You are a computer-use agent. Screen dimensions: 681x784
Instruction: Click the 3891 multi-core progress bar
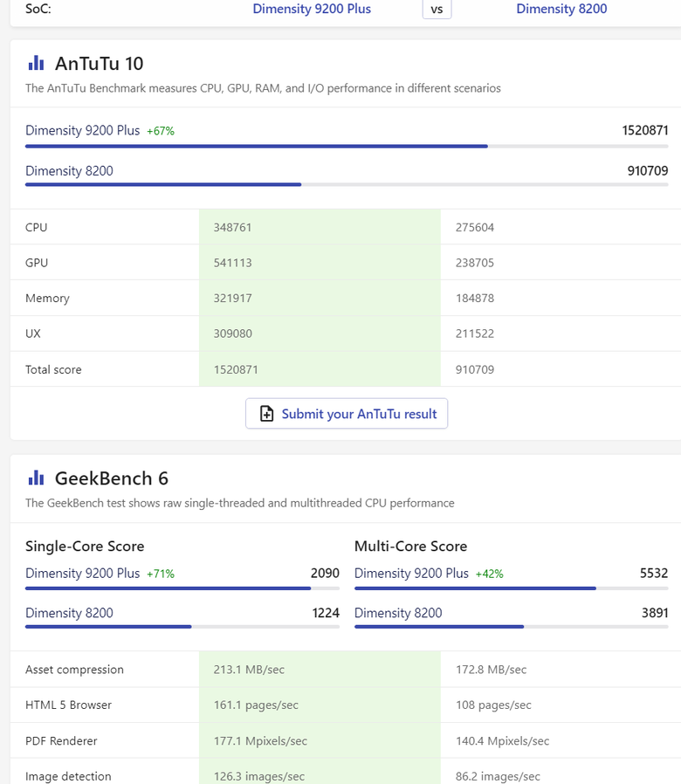[x=511, y=627]
